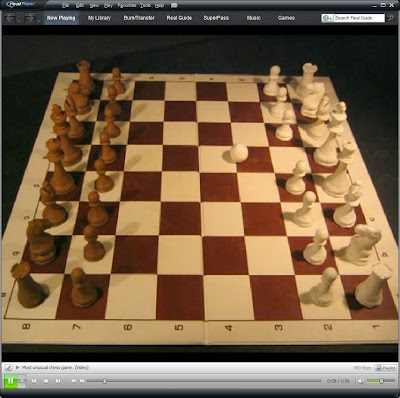
Task: Go forward with the right arrow button
Action: pos(29,18)
